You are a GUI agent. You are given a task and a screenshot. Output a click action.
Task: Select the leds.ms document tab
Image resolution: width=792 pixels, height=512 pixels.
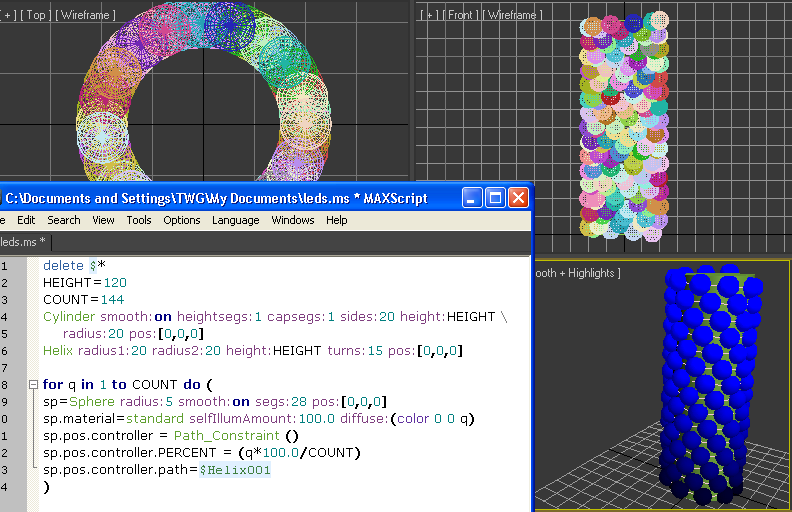22,242
